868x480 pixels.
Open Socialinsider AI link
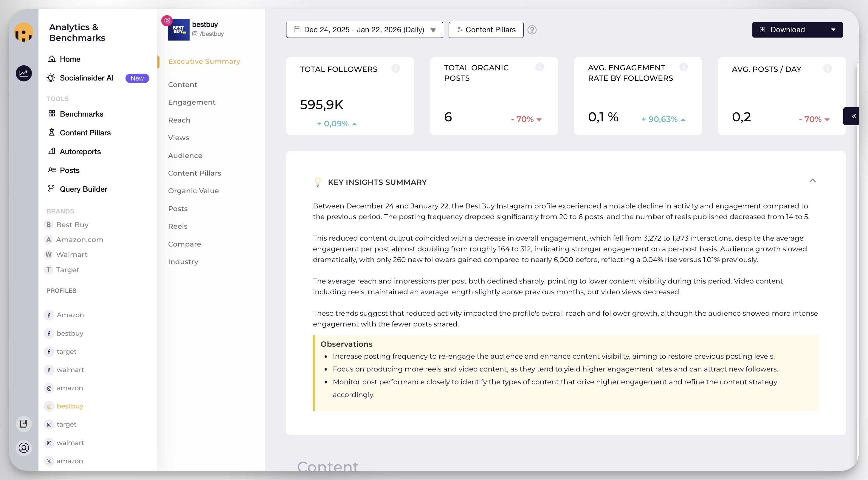[x=86, y=78]
